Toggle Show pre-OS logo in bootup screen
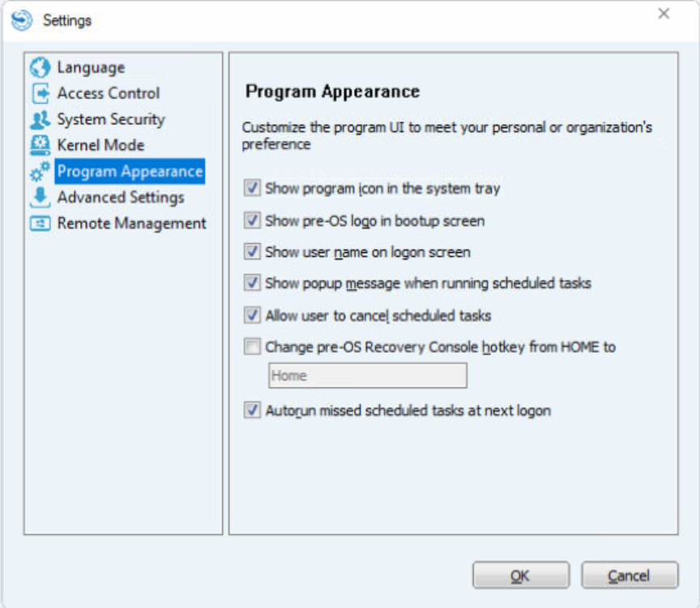This screenshot has height=608, width=700. pos(252,221)
